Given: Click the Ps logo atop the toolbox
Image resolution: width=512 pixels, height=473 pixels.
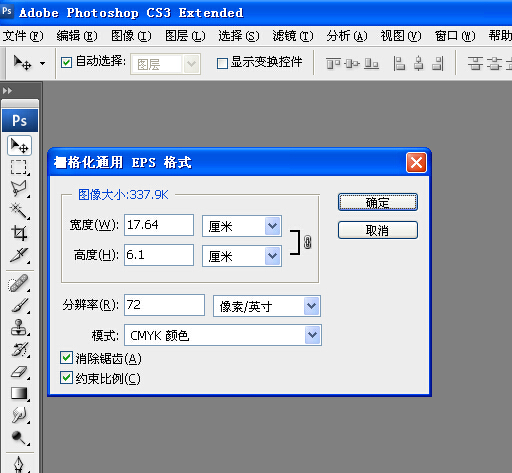Looking at the screenshot, I should [20, 121].
